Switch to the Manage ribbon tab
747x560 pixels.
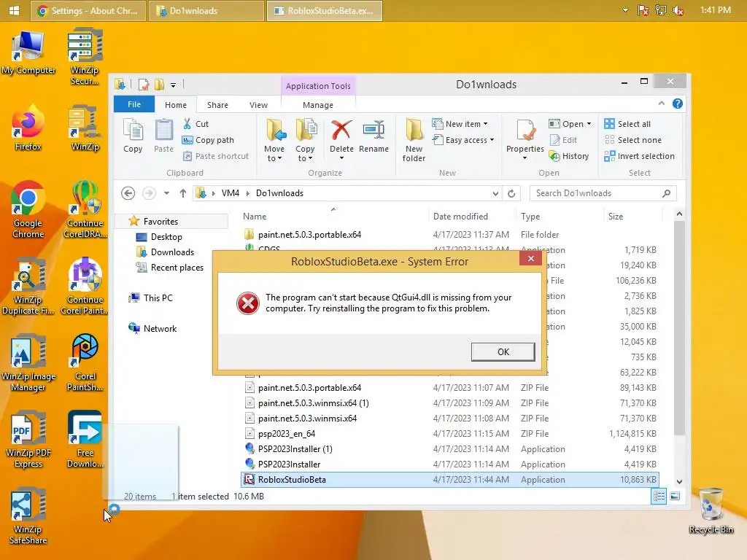(318, 105)
